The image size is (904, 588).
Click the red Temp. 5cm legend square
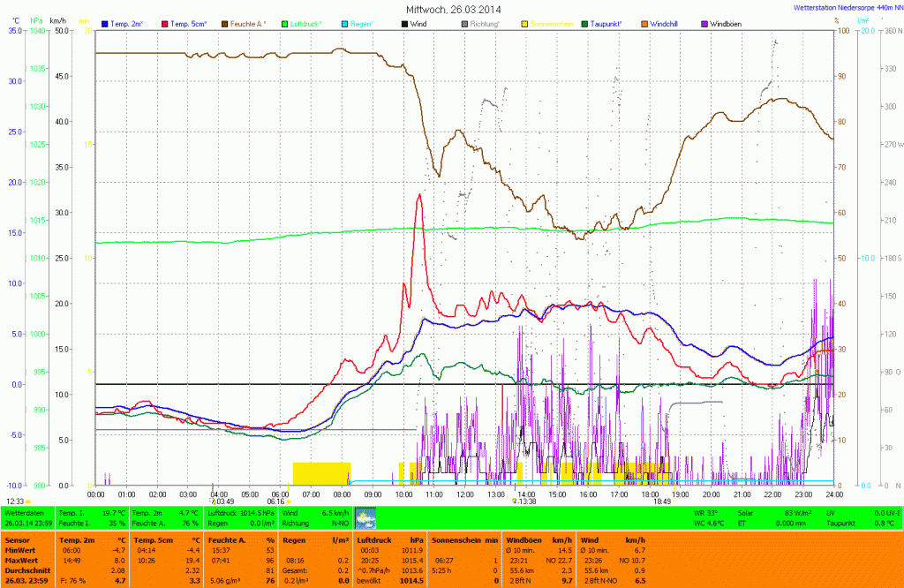(164, 22)
